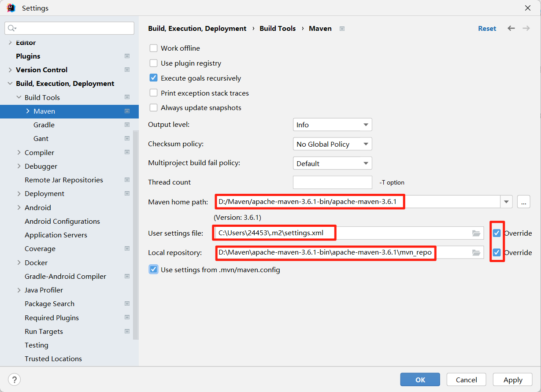Click the project-level marker icon beside Compiler
The height and width of the screenshot is (392, 541).
click(127, 152)
